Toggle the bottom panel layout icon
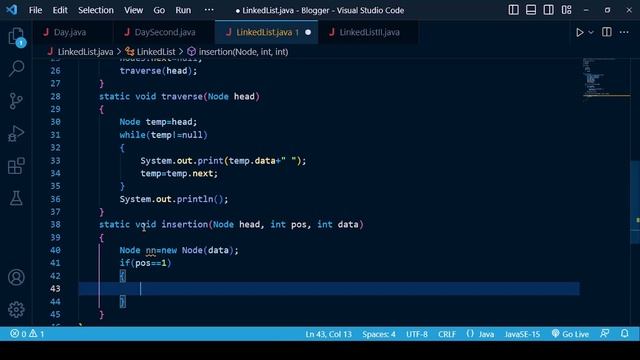The width and height of the screenshot is (640, 360). click(x=531, y=10)
